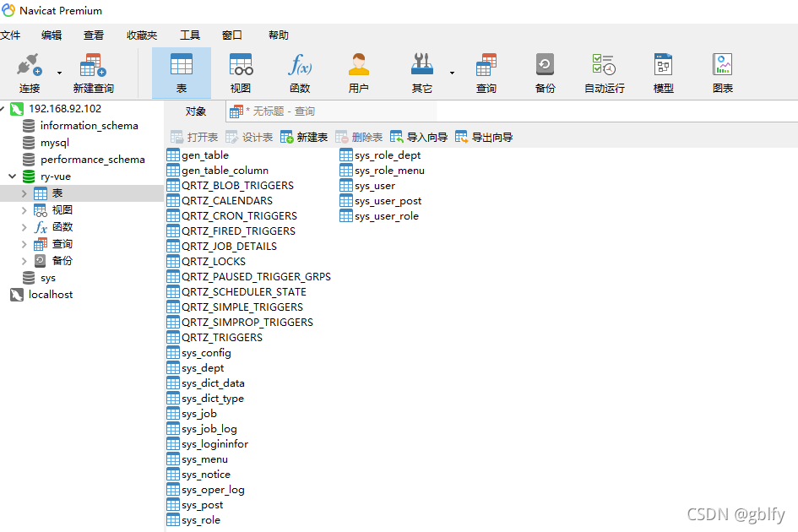798x532 pixels.
Task: Click the 视图 views icon in the tree
Action: 41,210
